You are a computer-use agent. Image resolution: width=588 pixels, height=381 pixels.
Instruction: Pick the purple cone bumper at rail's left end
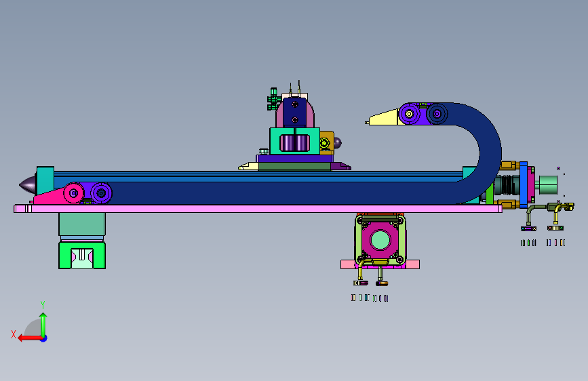pos(27,184)
